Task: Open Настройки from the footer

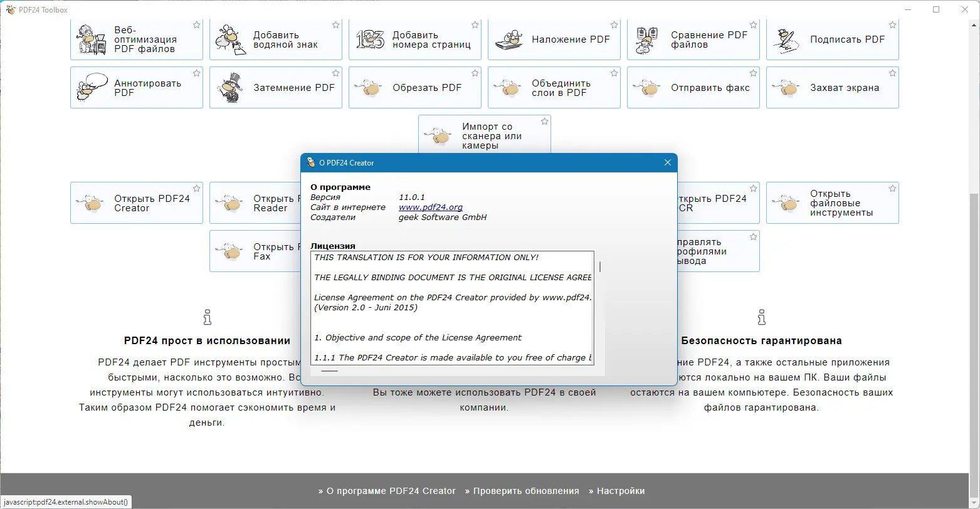Action: [621, 491]
